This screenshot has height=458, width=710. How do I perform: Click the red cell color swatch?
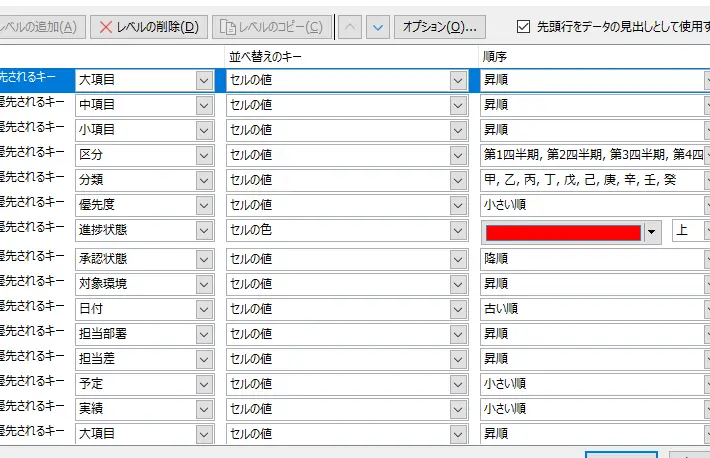click(x=563, y=232)
